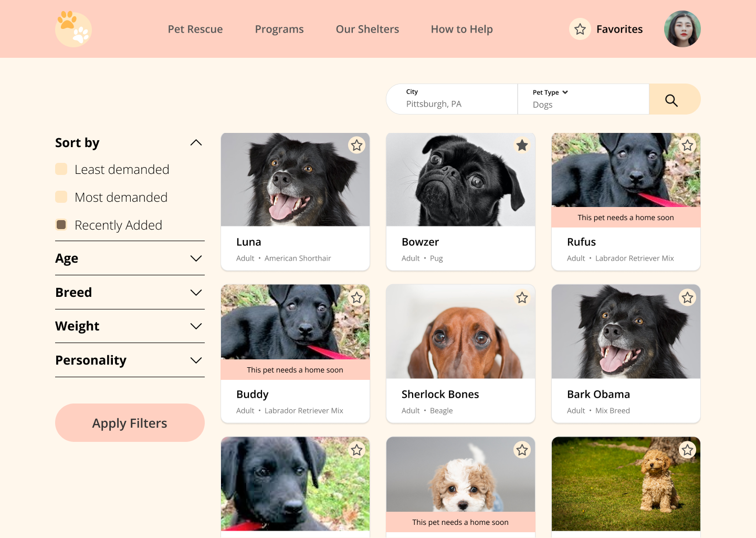756x538 pixels.
Task: Click Rufus's 'This pet needs a home soon' banner
Action: pos(626,218)
